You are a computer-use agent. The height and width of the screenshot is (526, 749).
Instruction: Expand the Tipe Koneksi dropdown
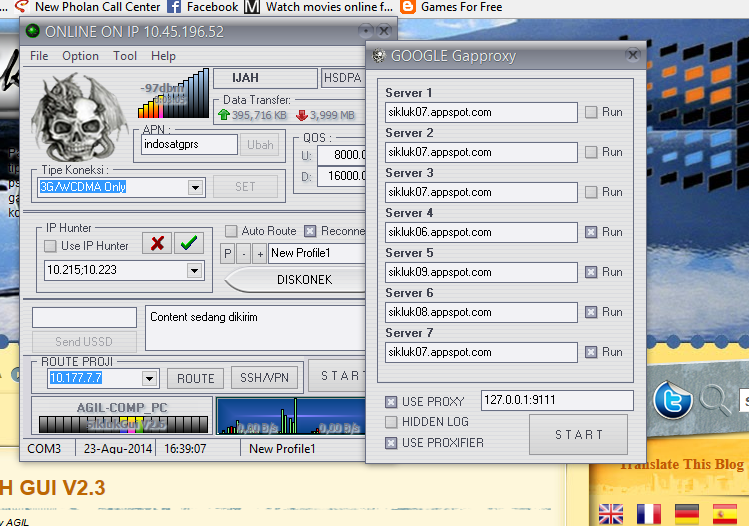195,187
